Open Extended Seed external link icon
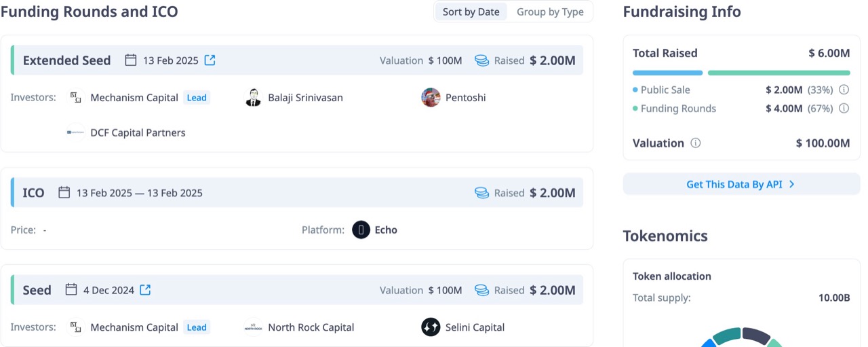The image size is (868, 347). click(x=210, y=60)
